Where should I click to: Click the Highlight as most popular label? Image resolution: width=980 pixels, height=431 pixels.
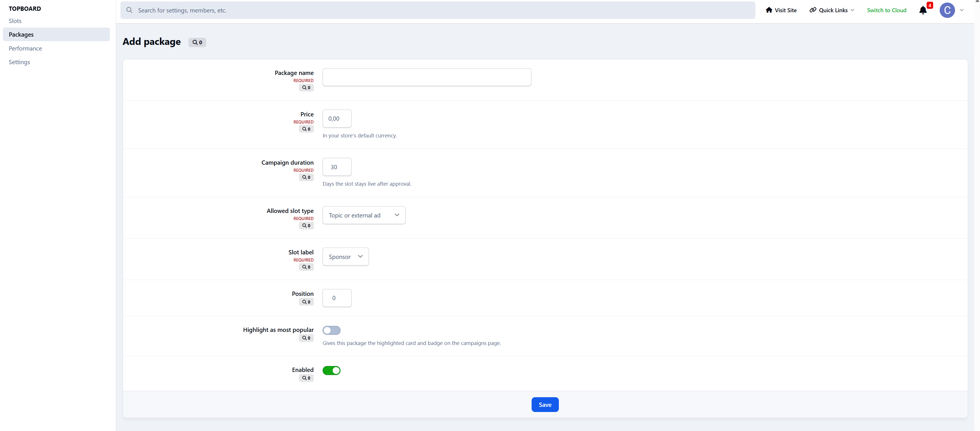click(278, 330)
